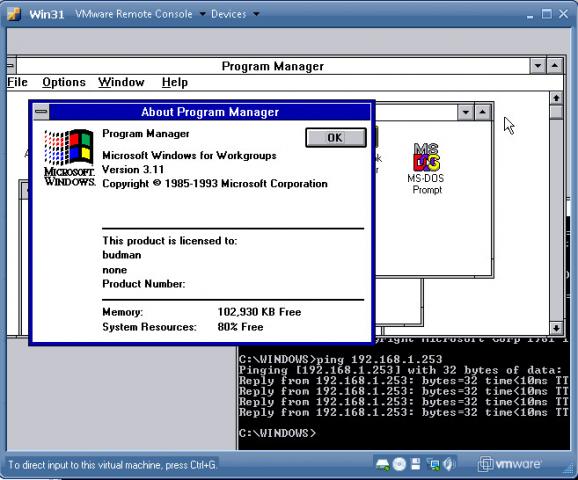Click the floppy drive status icon
The image size is (578, 480).
(x=416, y=464)
